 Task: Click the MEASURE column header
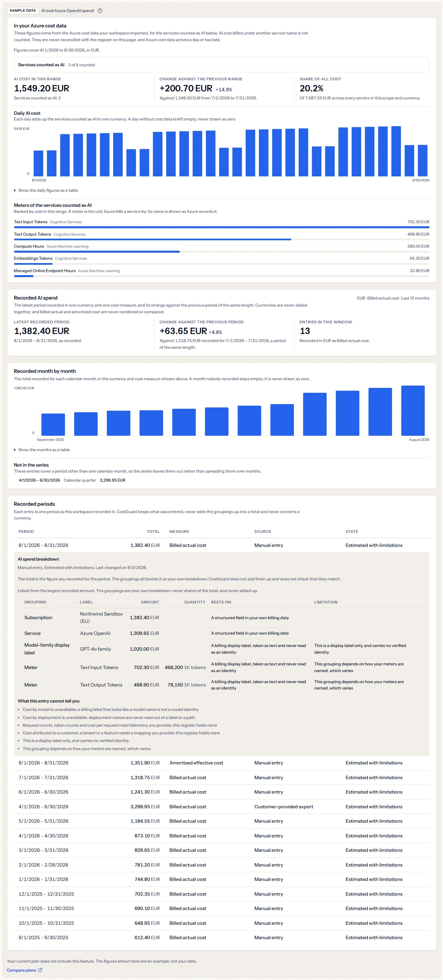click(179, 532)
